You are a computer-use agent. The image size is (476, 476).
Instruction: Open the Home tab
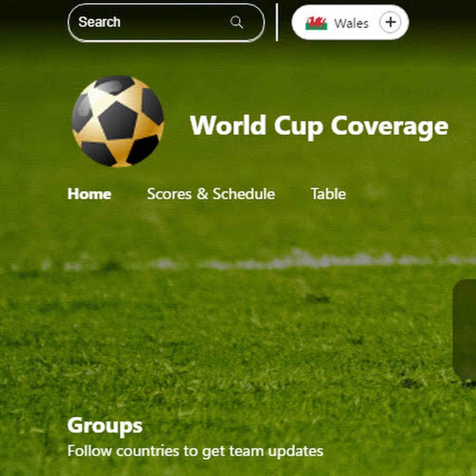(x=89, y=194)
